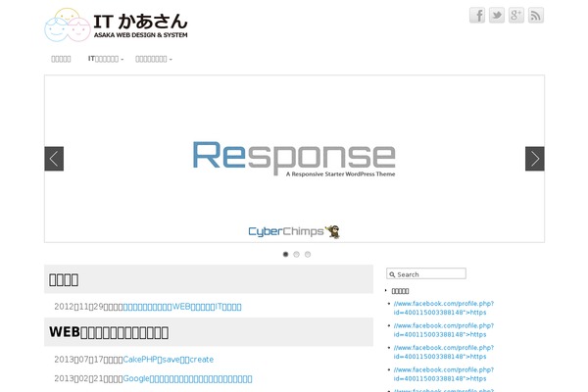Click the ASAKA WEB DESIGN & SYSTEM tagline
This screenshot has width=588, height=392.
click(140, 35)
